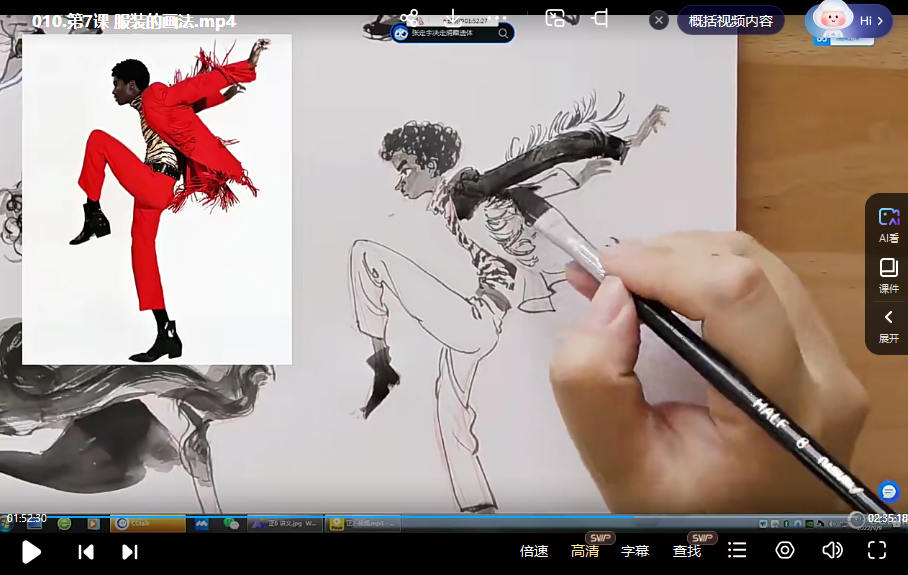Click the crop/screenshot icon at top
908x575 pixels.
(x=600, y=18)
